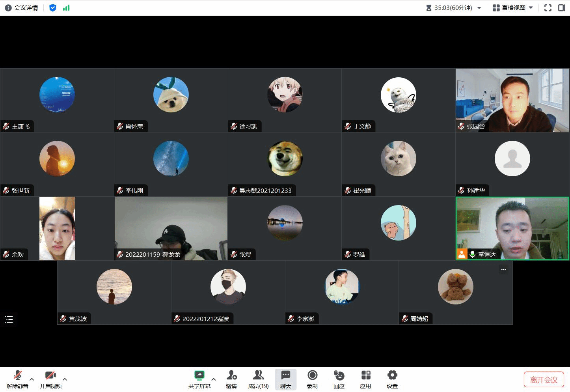Image resolution: width=570 pixels, height=392 pixels.
Task: Expand audio options arrow beside 解除静音
Action: pyautogui.click(x=32, y=379)
